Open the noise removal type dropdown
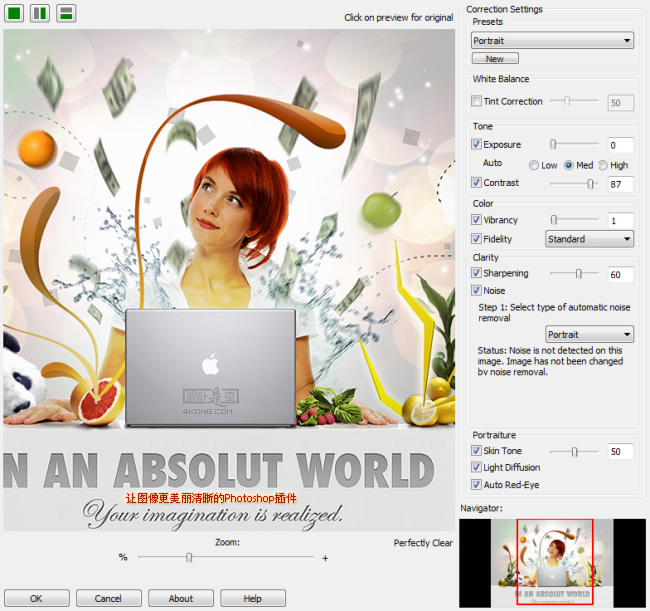The image size is (650, 611). (589, 335)
